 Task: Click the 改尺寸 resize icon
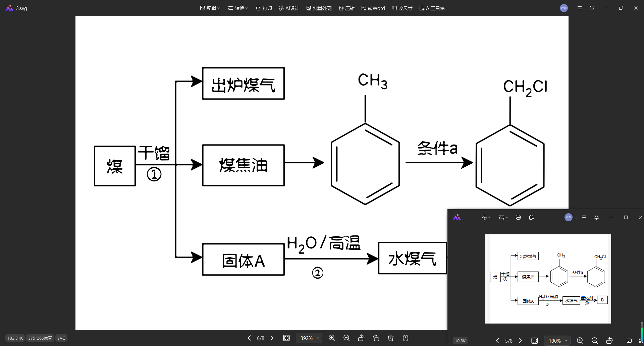point(401,8)
